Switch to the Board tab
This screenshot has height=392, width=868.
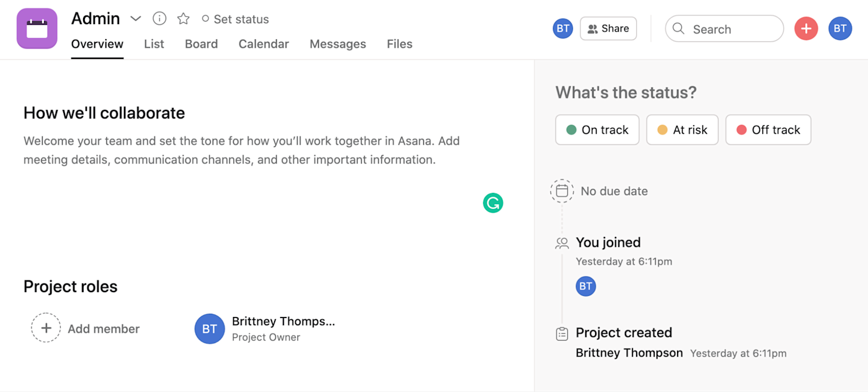[201, 44]
